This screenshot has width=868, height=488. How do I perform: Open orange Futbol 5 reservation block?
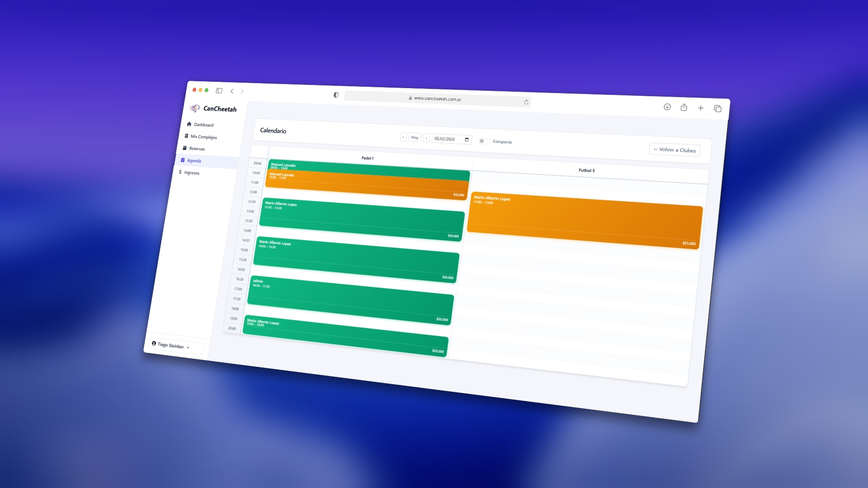point(584,221)
